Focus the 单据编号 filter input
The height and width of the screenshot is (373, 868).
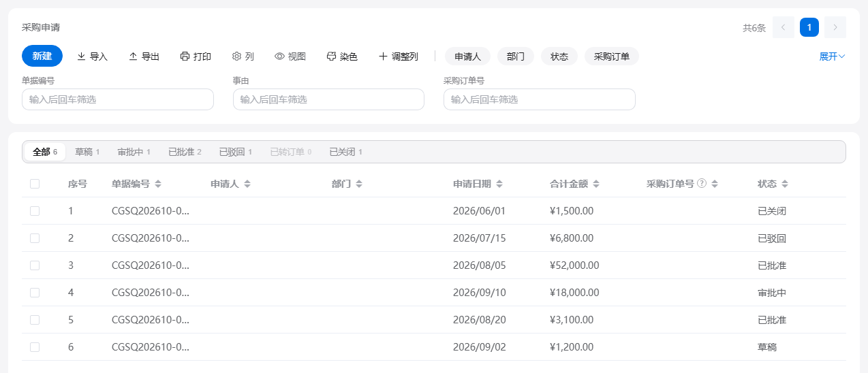(x=118, y=99)
